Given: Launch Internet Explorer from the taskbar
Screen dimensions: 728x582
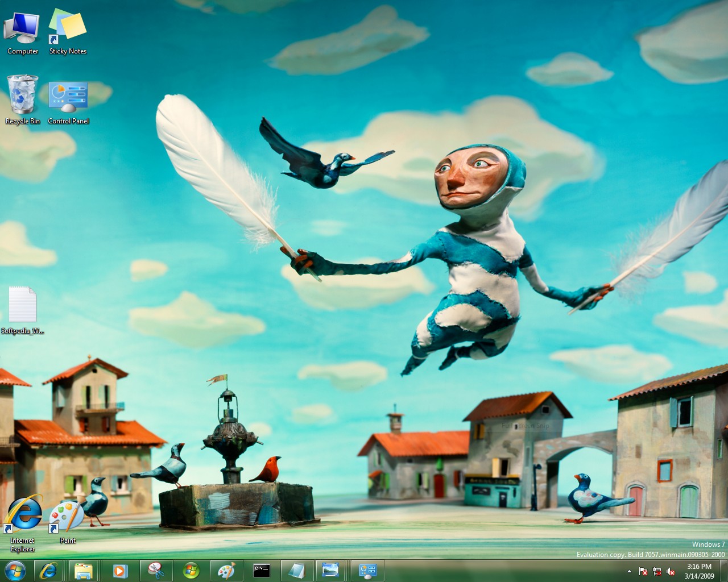Looking at the screenshot, I should pyautogui.click(x=48, y=571).
